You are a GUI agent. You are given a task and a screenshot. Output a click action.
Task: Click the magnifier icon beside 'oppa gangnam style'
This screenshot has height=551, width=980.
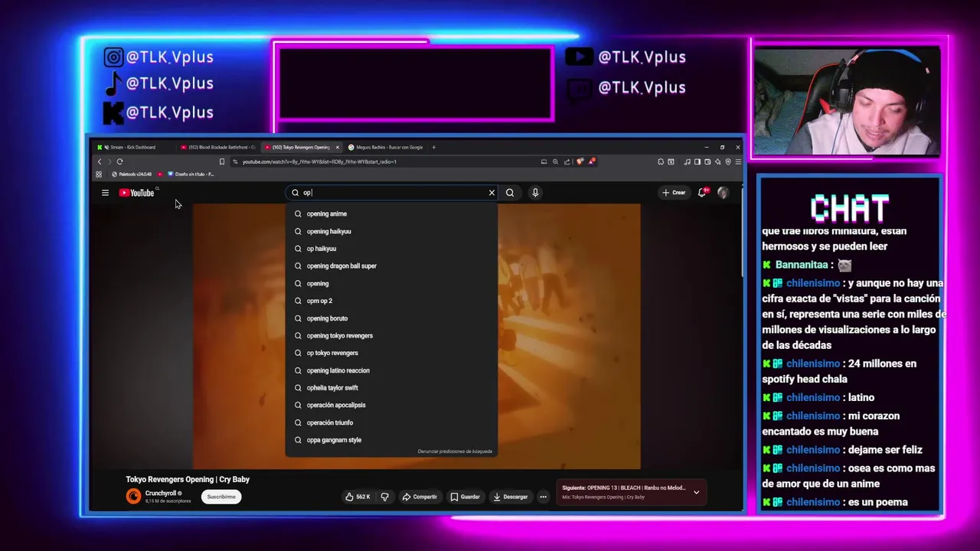tap(299, 440)
